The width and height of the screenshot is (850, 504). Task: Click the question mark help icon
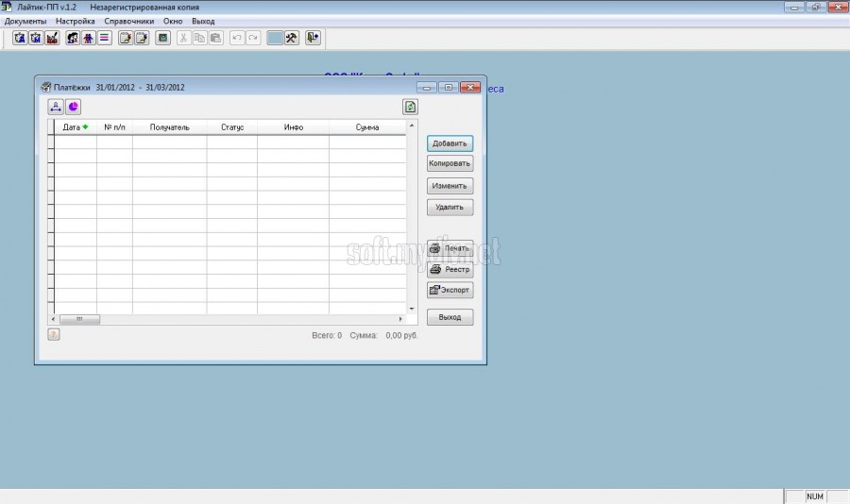point(54,334)
